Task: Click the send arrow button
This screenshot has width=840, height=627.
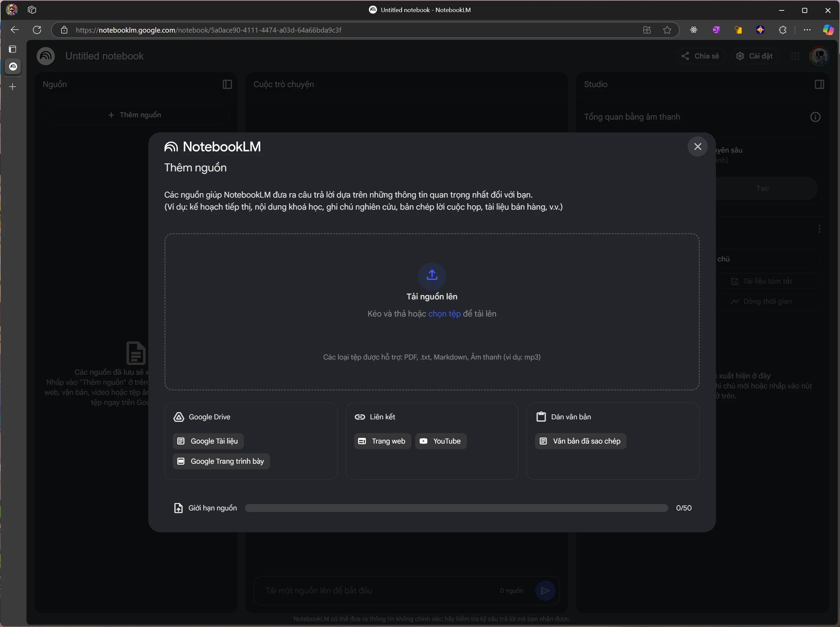Action: tap(545, 591)
